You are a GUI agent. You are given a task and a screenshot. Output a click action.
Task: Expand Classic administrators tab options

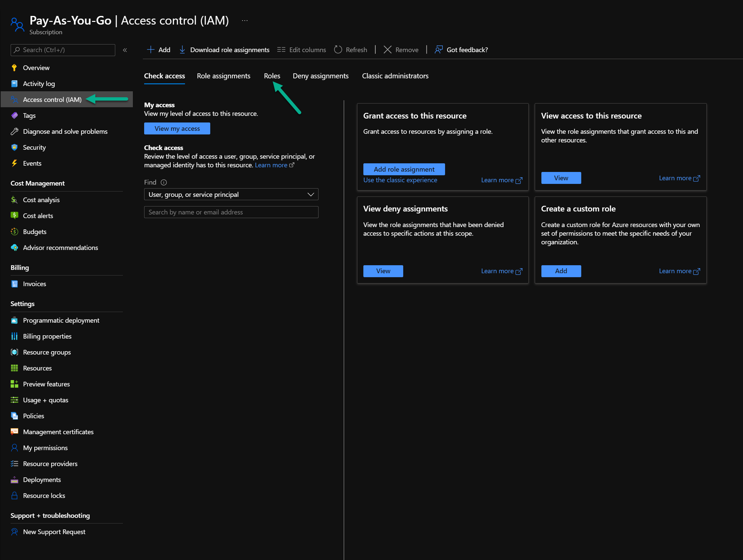(395, 75)
